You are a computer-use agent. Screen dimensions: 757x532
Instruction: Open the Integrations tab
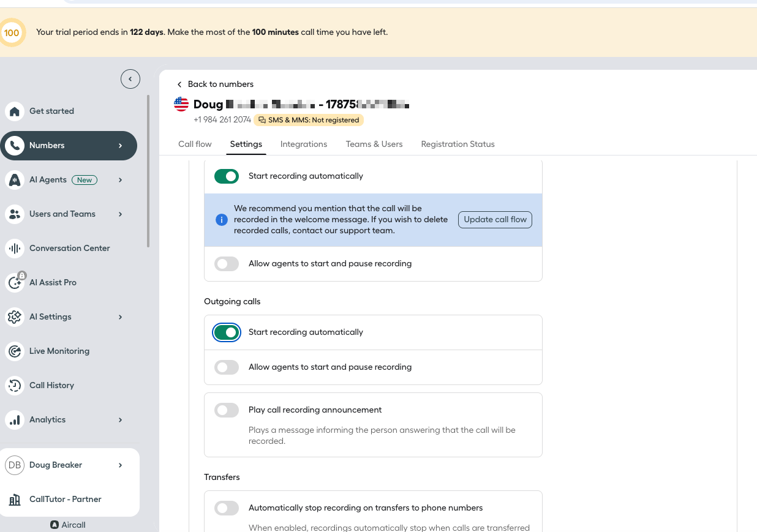(x=304, y=144)
